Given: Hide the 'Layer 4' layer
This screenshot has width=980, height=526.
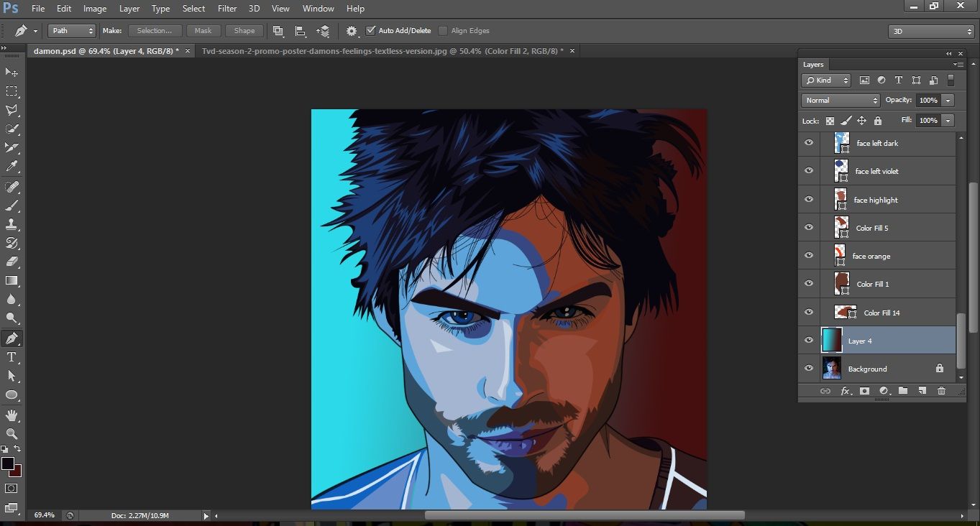Looking at the screenshot, I should [809, 341].
